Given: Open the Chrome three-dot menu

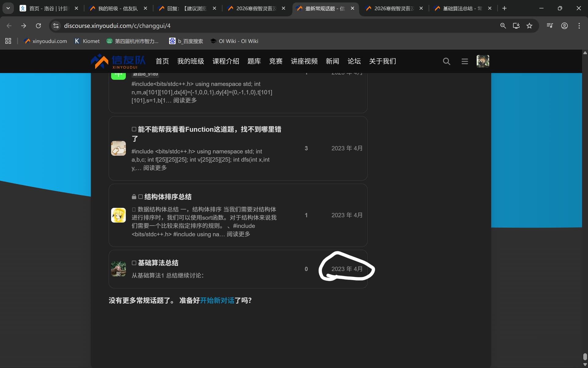Looking at the screenshot, I should point(579,26).
